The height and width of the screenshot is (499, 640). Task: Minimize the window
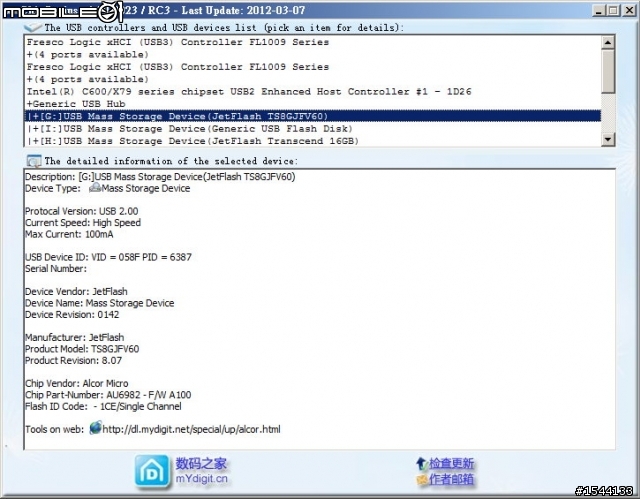coord(598,11)
